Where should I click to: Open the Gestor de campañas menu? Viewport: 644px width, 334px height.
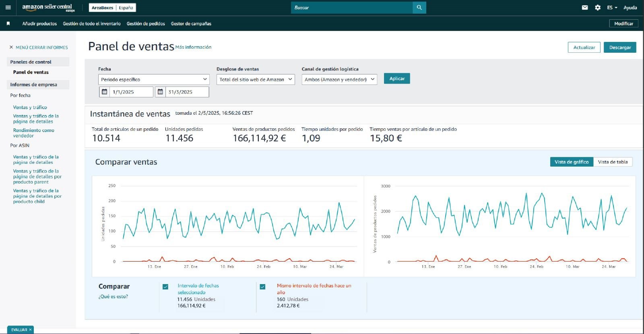(191, 24)
